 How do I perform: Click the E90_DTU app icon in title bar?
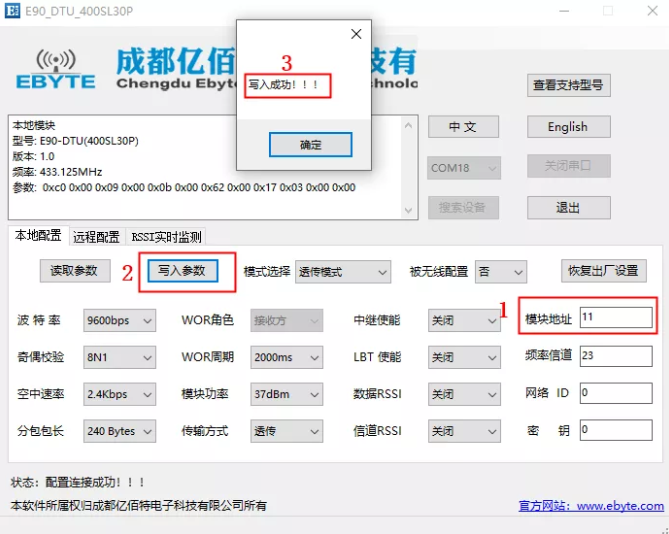12,11
